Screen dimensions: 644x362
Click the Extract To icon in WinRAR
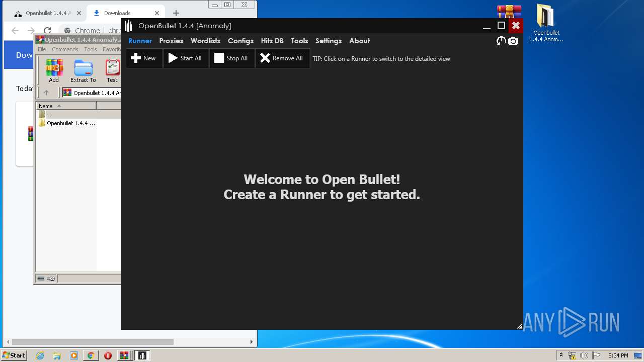pyautogui.click(x=83, y=71)
